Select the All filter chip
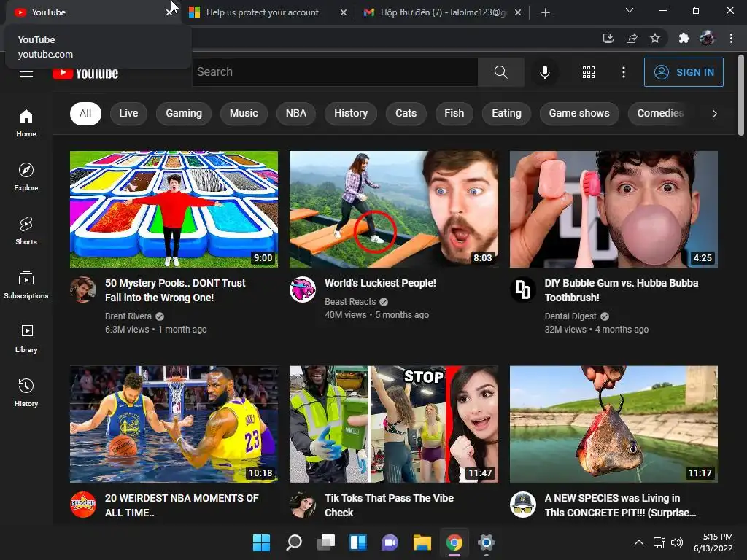The width and height of the screenshot is (747, 560). [x=85, y=113]
